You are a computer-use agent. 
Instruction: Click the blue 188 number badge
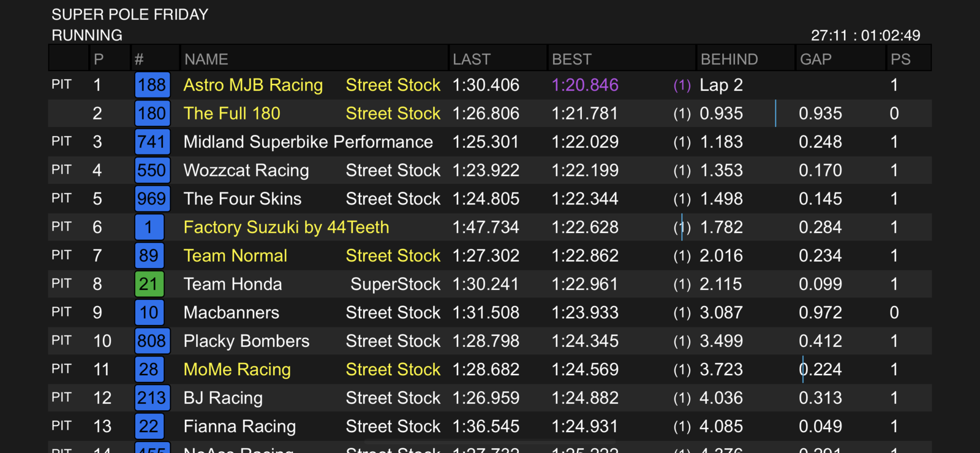point(152,85)
